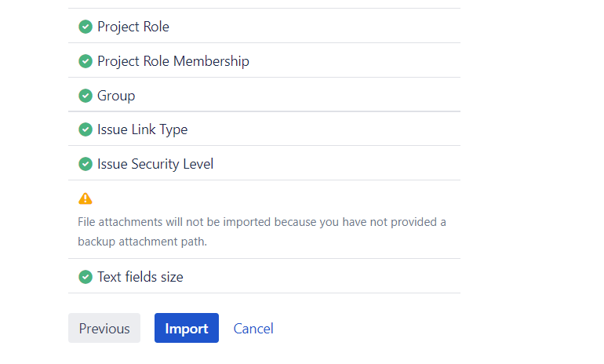Go back with the Previous button
Screen dimensions: 604x364
(x=104, y=328)
